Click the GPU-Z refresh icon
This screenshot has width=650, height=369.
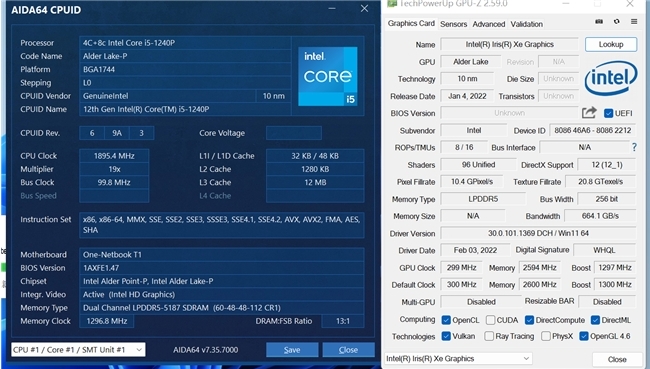pyautogui.click(x=616, y=22)
